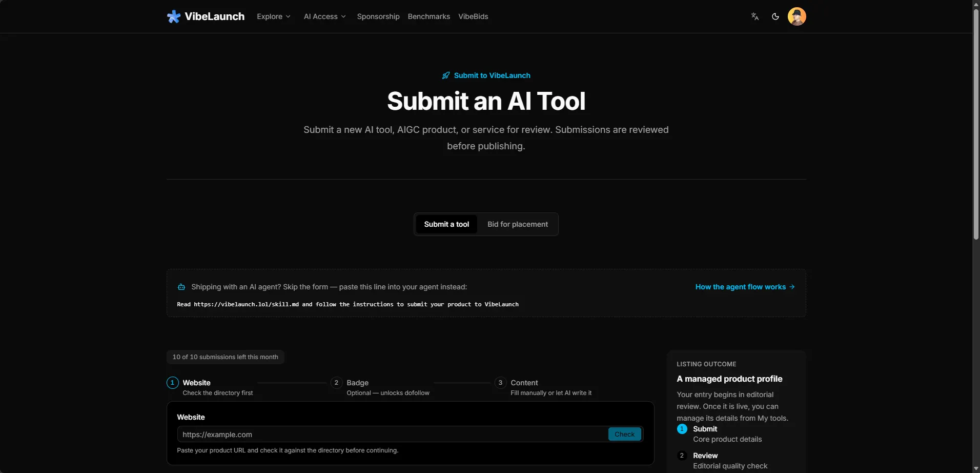Click the 10 of 10 submissions left badge

coord(226,357)
